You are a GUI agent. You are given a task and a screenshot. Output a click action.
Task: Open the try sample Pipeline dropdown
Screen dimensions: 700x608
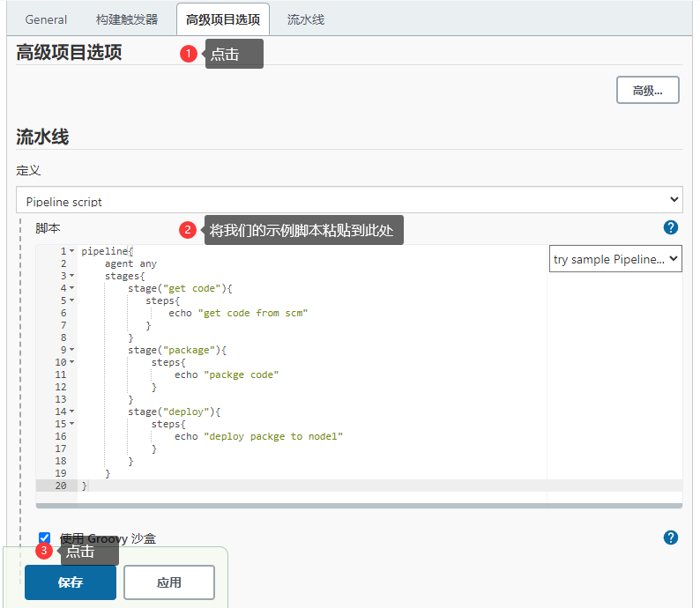[x=615, y=259]
